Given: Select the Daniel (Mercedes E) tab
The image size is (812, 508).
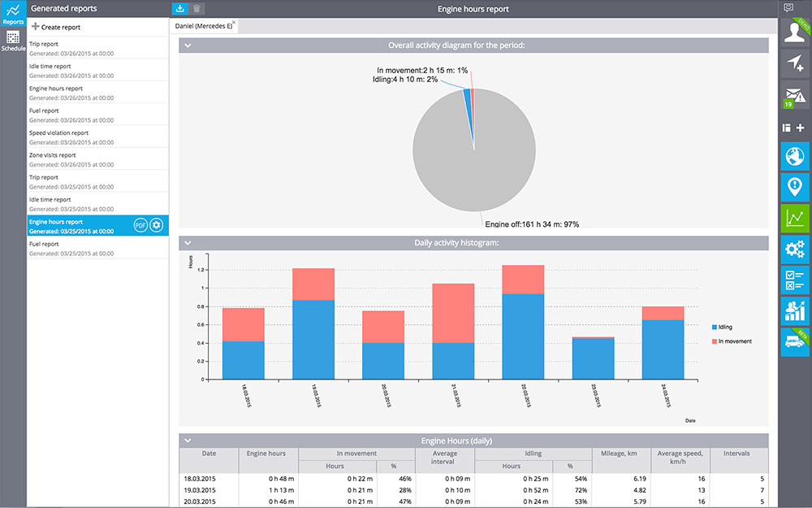Looking at the screenshot, I should [203, 26].
